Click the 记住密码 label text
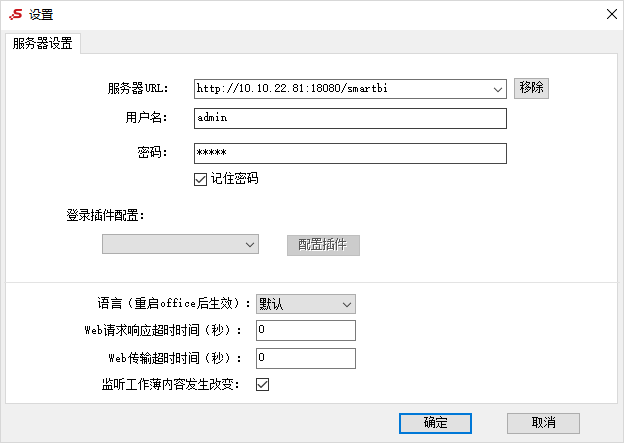The image size is (624, 443). (x=234, y=178)
